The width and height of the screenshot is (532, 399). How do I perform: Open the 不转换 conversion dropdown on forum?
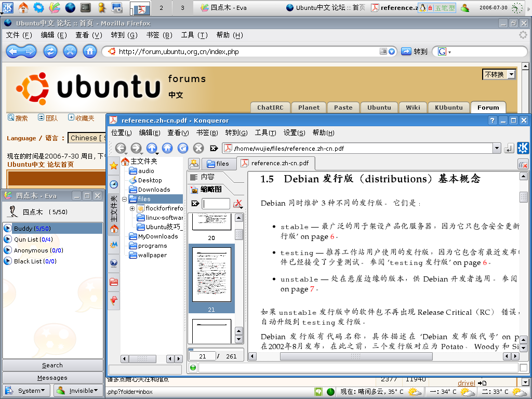click(x=499, y=74)
